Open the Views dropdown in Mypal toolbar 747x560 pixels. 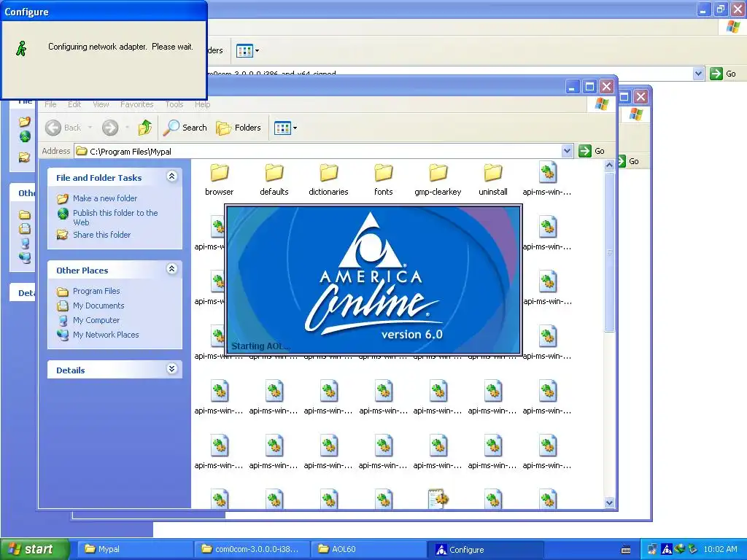[285, 128]
